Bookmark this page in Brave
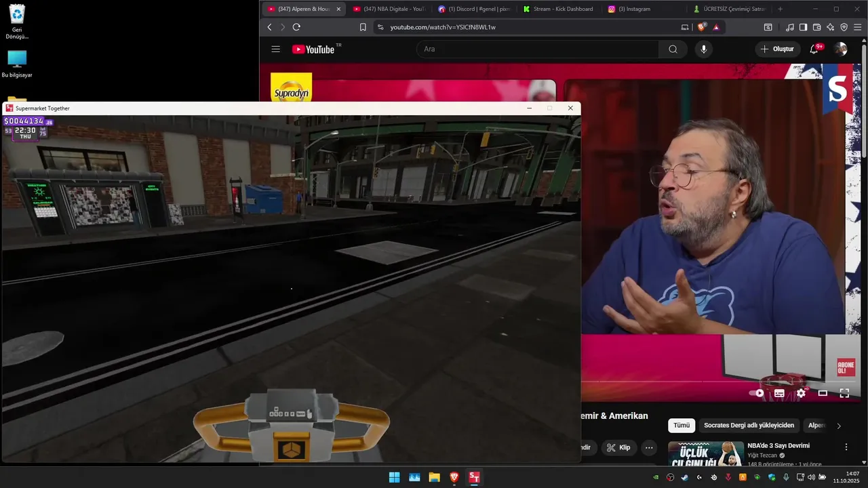 click(x=363, y=27)
